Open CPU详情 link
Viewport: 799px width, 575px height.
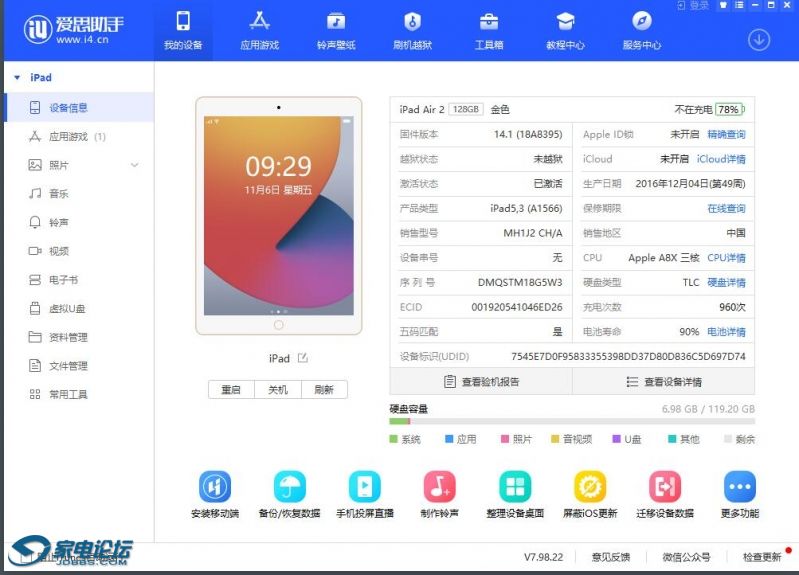tap(726, 258)
